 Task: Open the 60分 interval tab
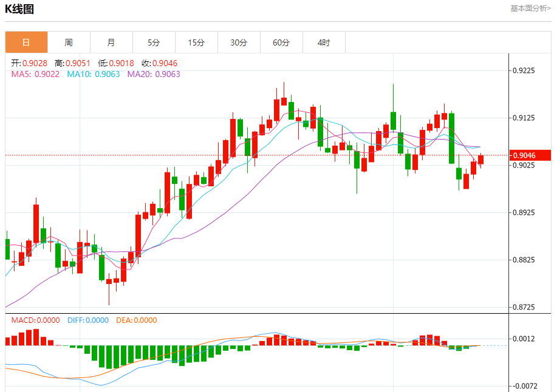(x=281, y=42)
